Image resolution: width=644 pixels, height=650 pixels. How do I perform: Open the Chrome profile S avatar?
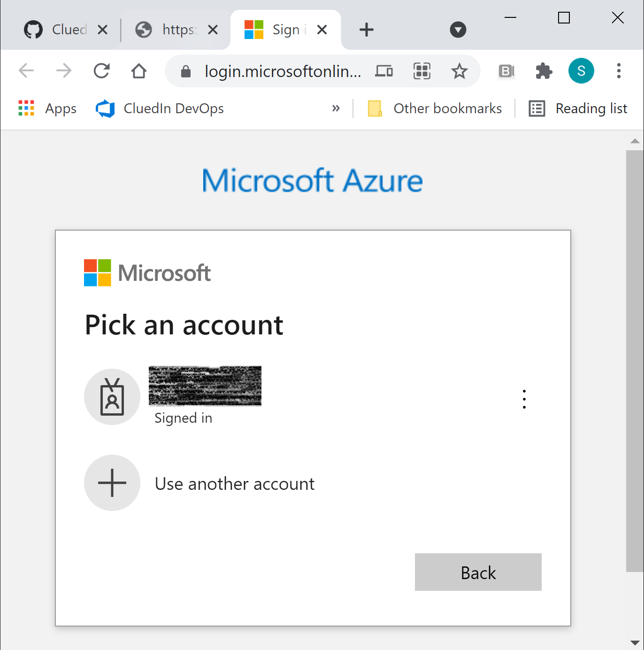[581, 71]
